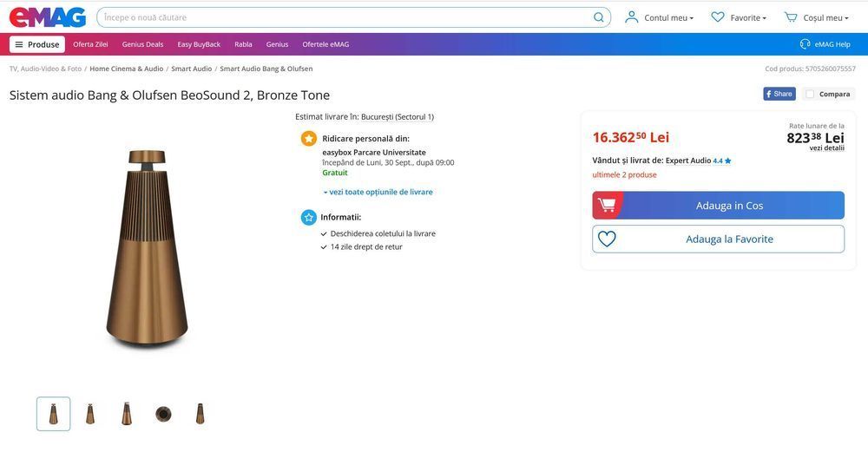Open Genius Deals page

pos(143,44)
